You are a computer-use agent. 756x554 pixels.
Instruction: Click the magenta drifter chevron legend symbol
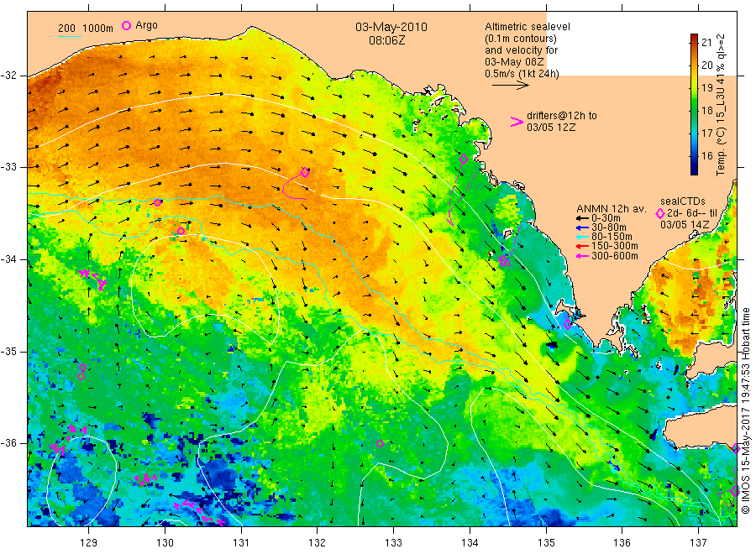click(517, 122)
